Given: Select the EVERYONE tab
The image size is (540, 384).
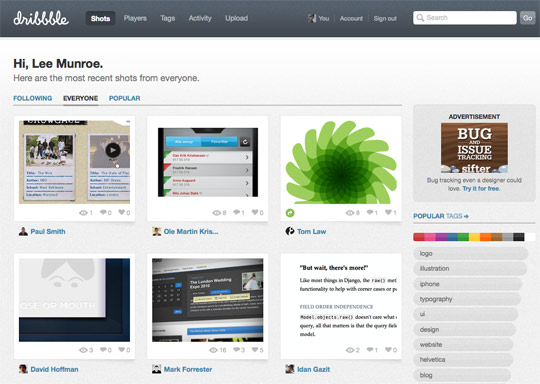Looking at the screenshot, I should [81, 98].
